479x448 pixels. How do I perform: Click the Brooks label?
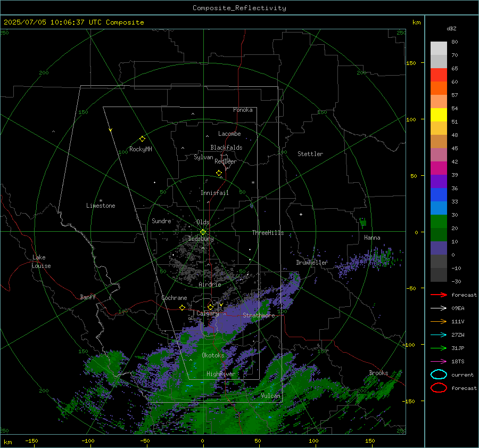378,373
